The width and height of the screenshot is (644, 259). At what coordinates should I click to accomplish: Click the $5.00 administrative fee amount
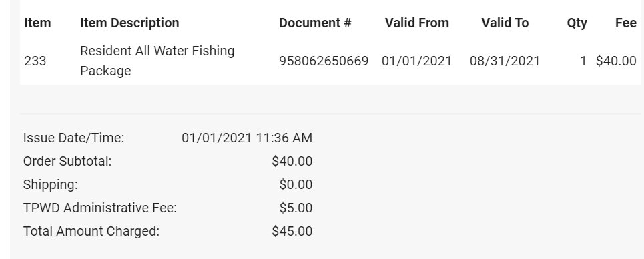tap(296, 208)
